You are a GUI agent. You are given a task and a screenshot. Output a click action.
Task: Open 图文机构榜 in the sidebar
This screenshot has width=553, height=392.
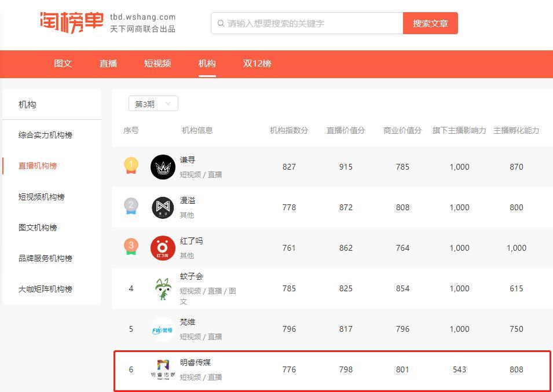[38, 228]
